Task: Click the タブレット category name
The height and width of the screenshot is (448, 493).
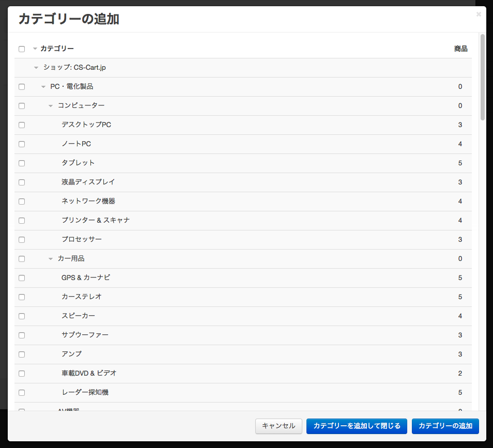Action: [78, 163]
